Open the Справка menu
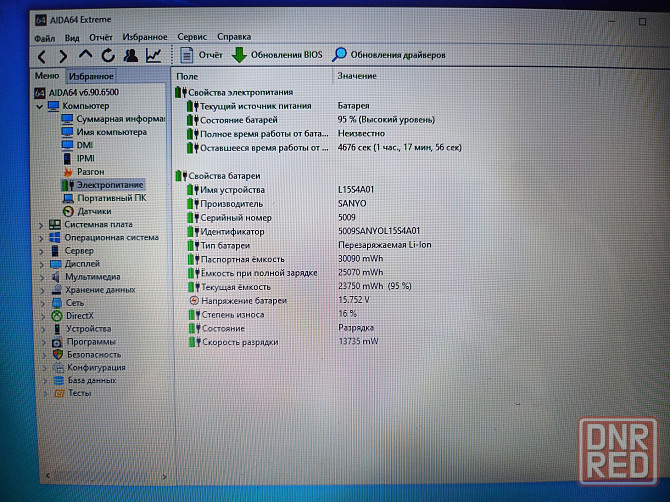670x502 pixels. click(x=234, y=37)
